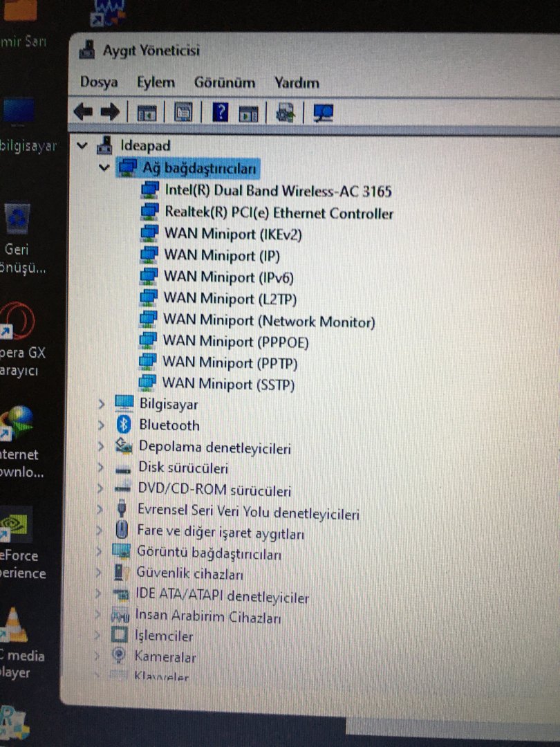Expand Evrensel Seri Veri Yolu denetleyicileri arrow
Screen dimensions: 560x747
99,509
